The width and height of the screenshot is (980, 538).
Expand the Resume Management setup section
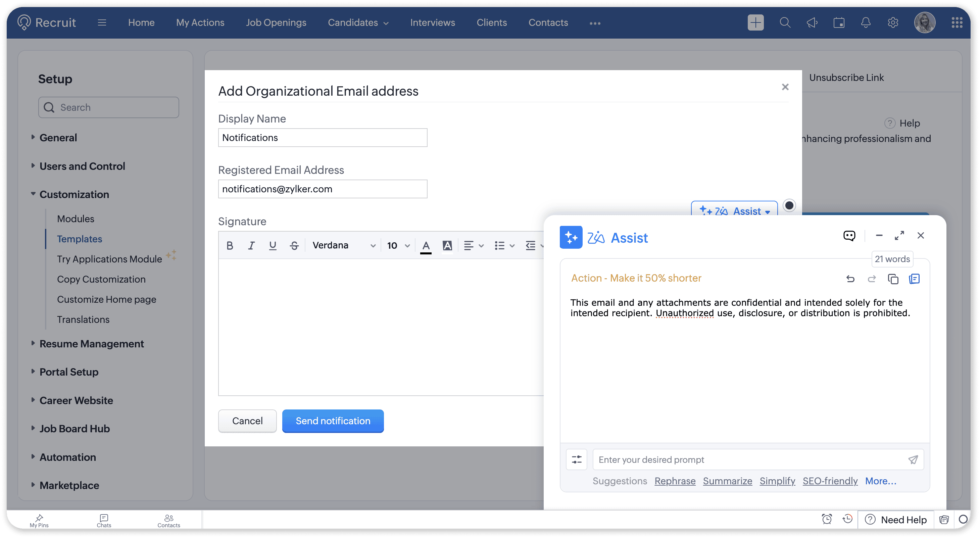point(91,344)
